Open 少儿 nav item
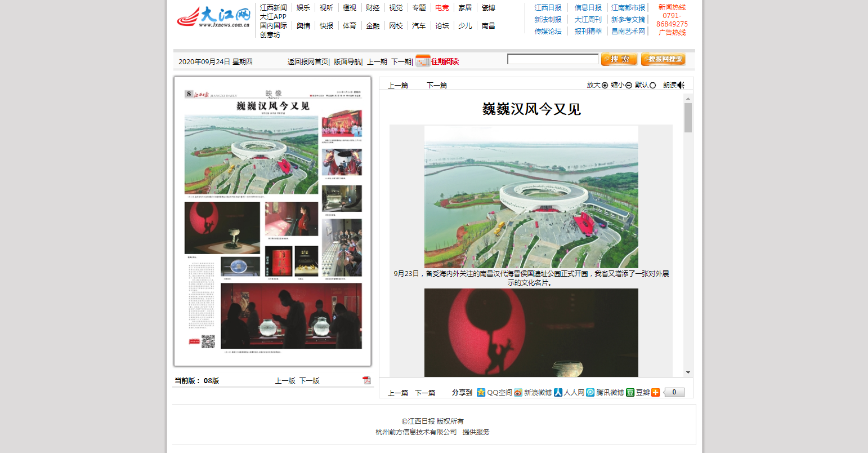Viewport: 868px width, 453px height. tap(465, 26)
